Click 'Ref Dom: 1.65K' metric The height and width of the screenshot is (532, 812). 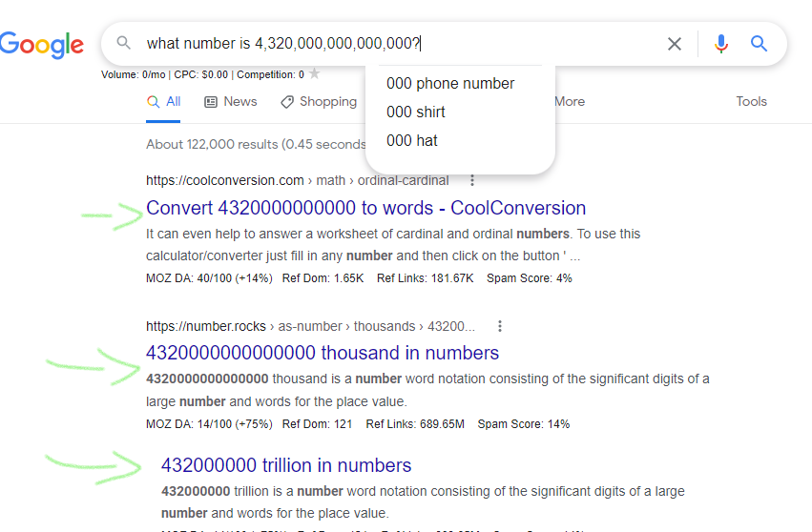323,278
